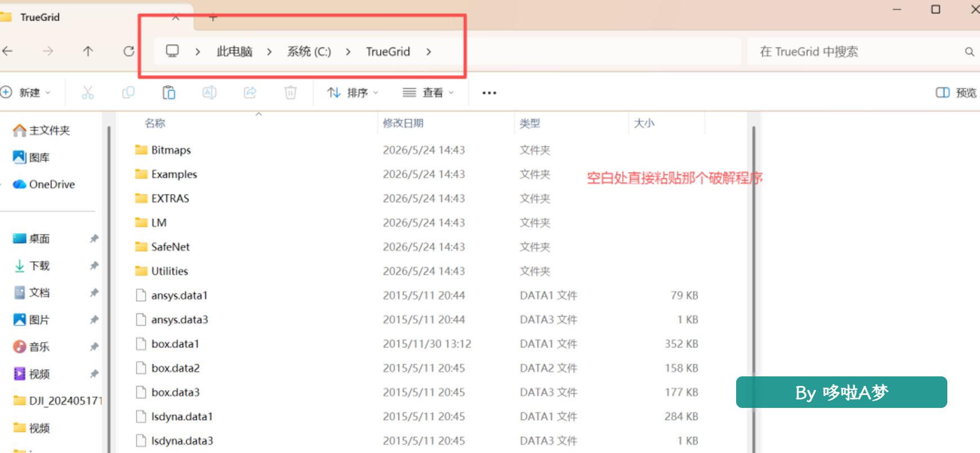Expand the chevron before 此电脑
This screenshot has height=453, width=980.
point(198,52)
